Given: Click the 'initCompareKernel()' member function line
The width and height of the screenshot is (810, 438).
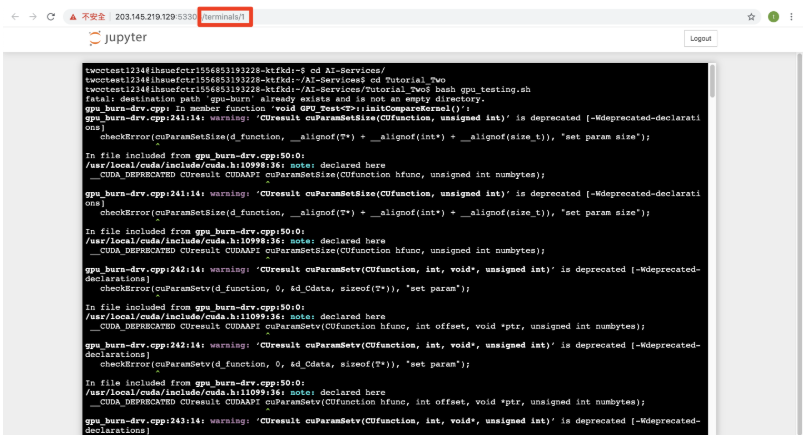Looking at the screenshot, I should click(x=277, y=108).
